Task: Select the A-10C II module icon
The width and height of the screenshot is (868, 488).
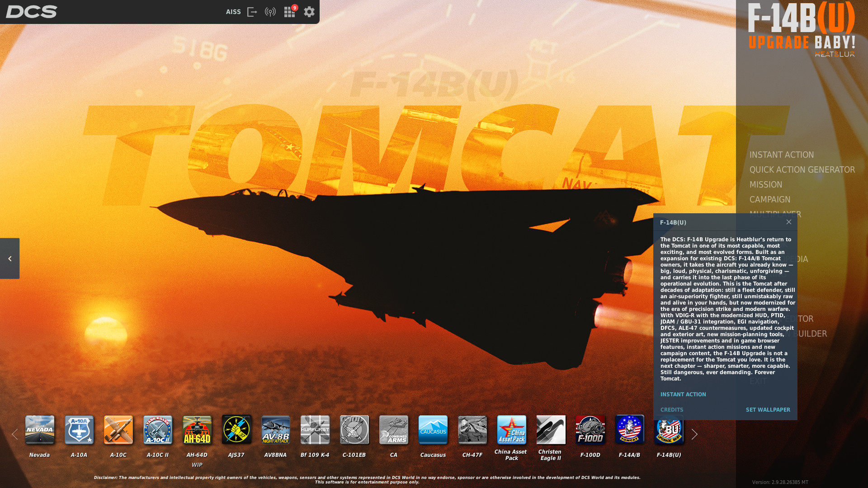Action: [158, 430]
